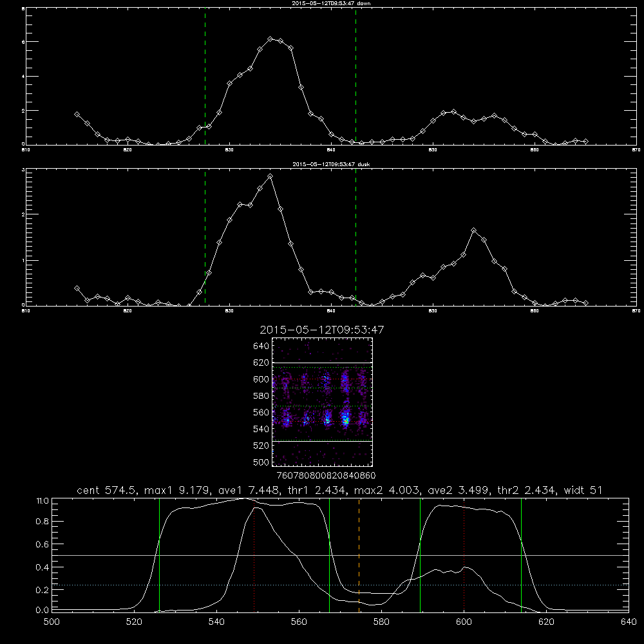This screenshot has height=644, width=644.
Task: Click the red dotted peak marker near 549
Action: (254, 555)
